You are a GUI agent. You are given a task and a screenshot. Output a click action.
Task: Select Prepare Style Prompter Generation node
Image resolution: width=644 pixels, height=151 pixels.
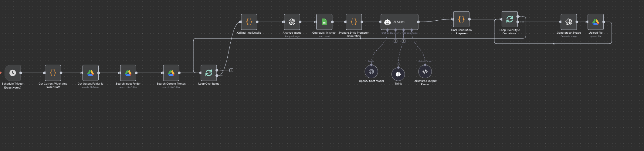click(x=354, y=22)
